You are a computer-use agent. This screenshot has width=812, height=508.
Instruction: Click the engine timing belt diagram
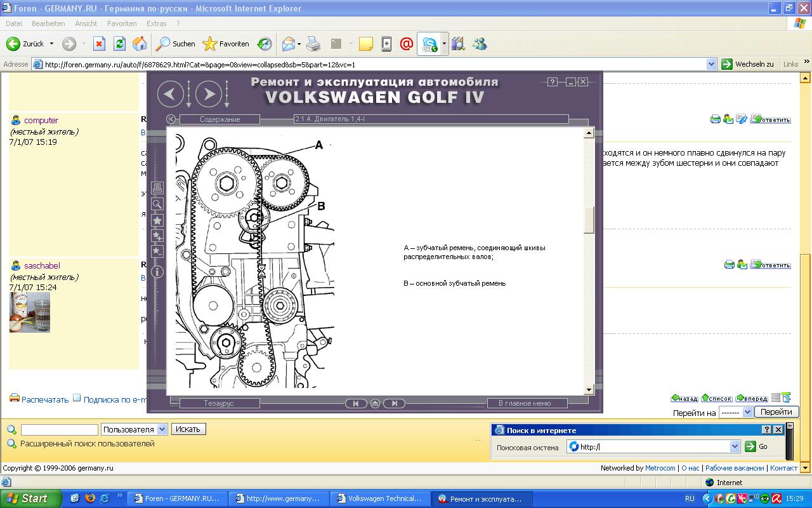(x=255, y=261)
